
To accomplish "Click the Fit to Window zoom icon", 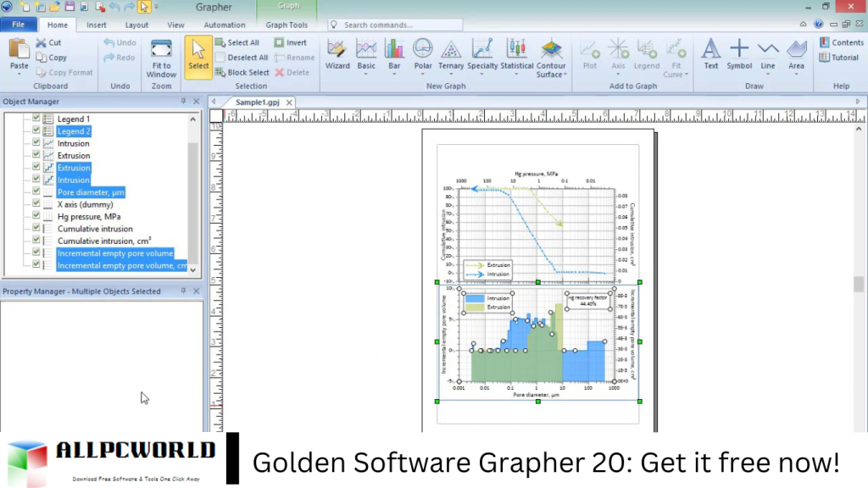I will [161, 48].
